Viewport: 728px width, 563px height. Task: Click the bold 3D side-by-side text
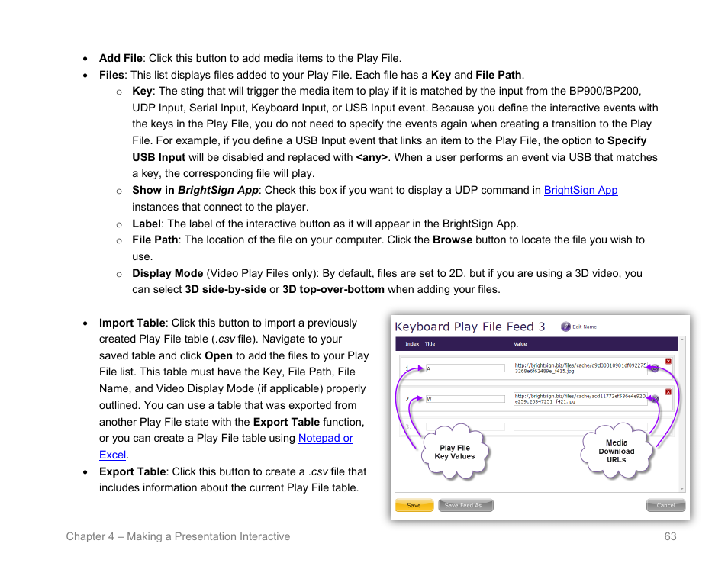[x=226, y=290]
